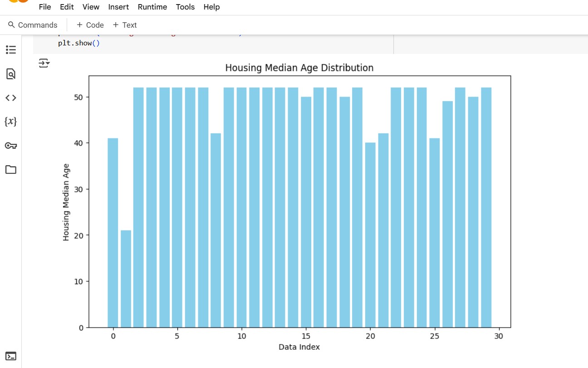
Task: Add a new Code cell
Action: pos(90,25)
